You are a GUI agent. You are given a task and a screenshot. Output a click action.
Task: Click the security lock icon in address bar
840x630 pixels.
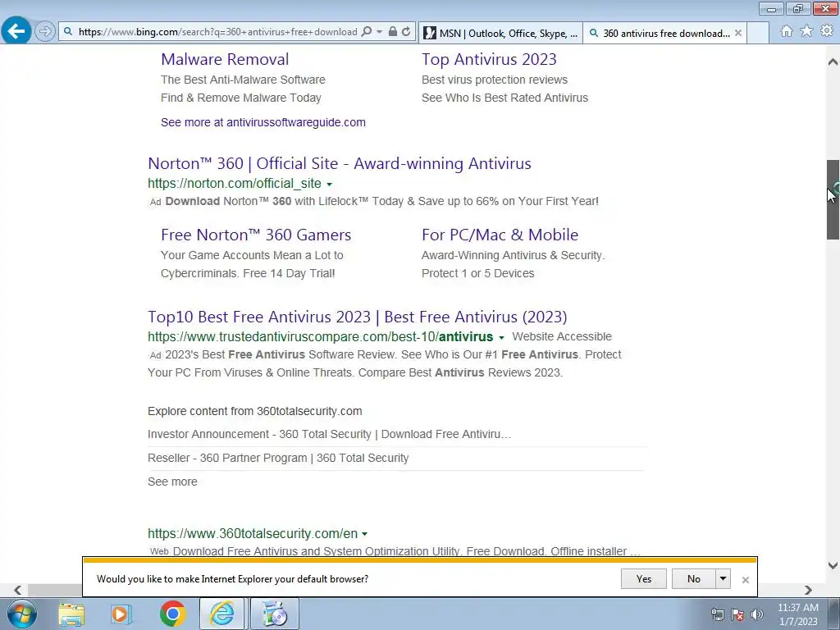click(x=393, y=32)
